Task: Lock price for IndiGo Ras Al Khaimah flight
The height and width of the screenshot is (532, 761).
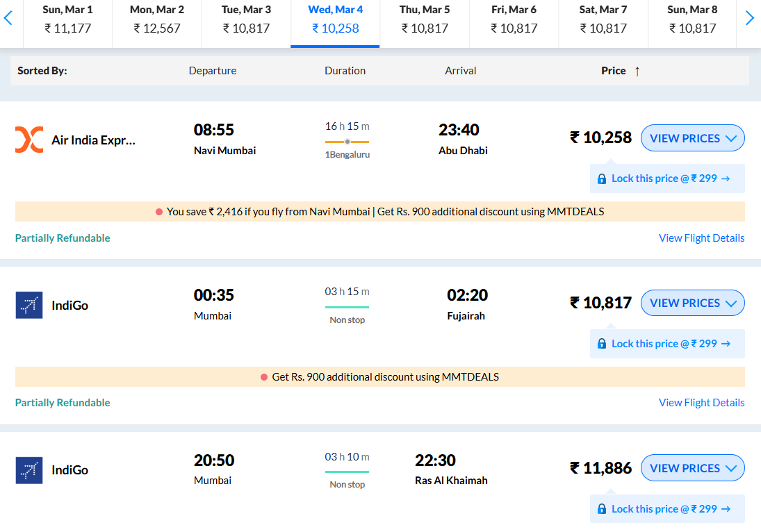Action: 667,508
